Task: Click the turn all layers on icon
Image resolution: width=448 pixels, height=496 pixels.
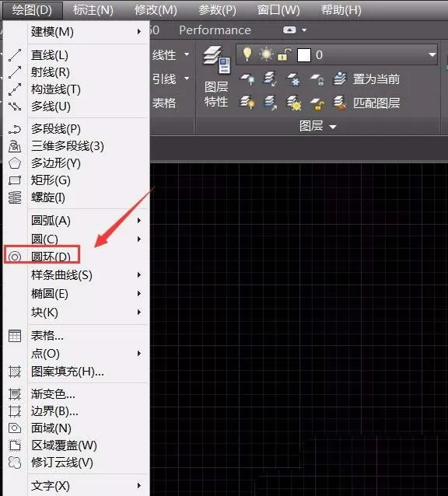Action: 247,103
